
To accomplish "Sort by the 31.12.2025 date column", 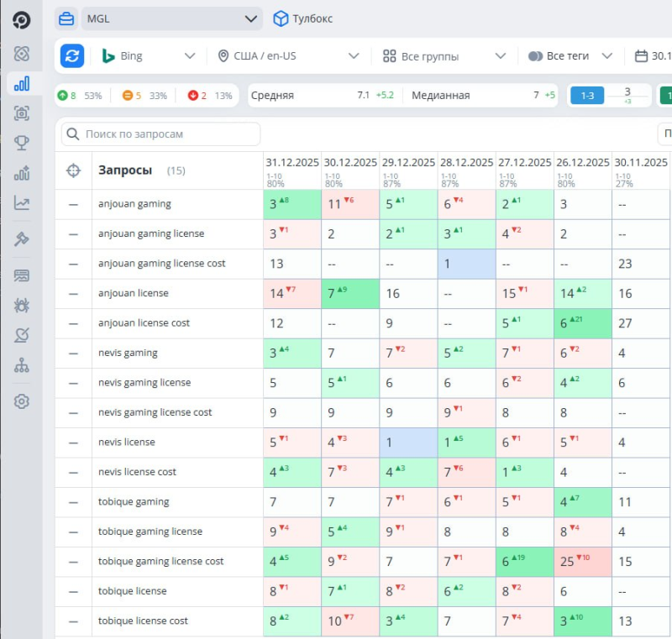I will tap(292, 163).
